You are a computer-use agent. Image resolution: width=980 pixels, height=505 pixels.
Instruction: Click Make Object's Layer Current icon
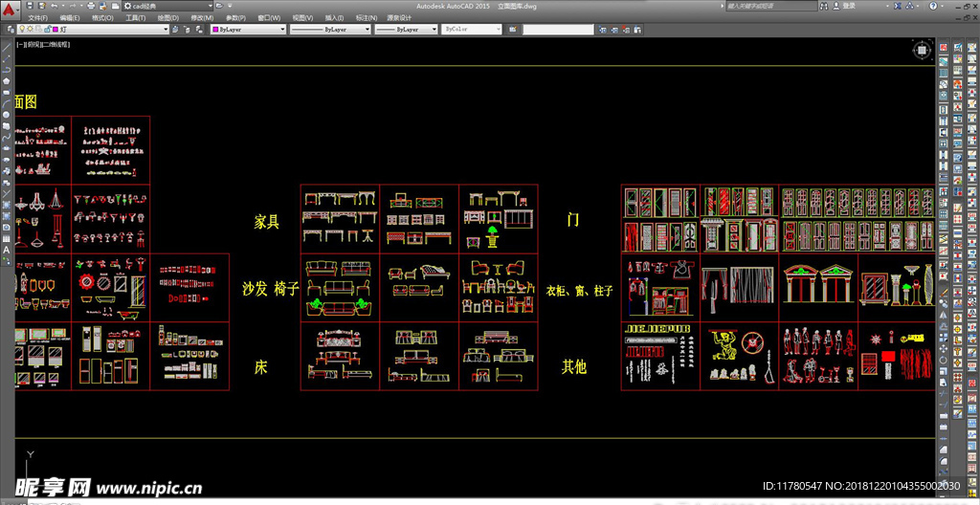click(175, 30)
